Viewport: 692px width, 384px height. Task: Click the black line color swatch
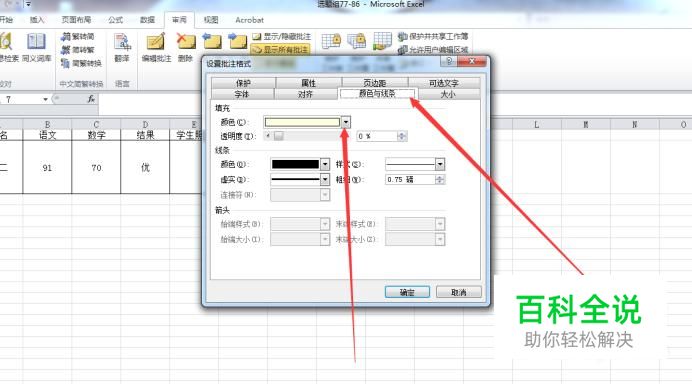click(x=295, y=164)
